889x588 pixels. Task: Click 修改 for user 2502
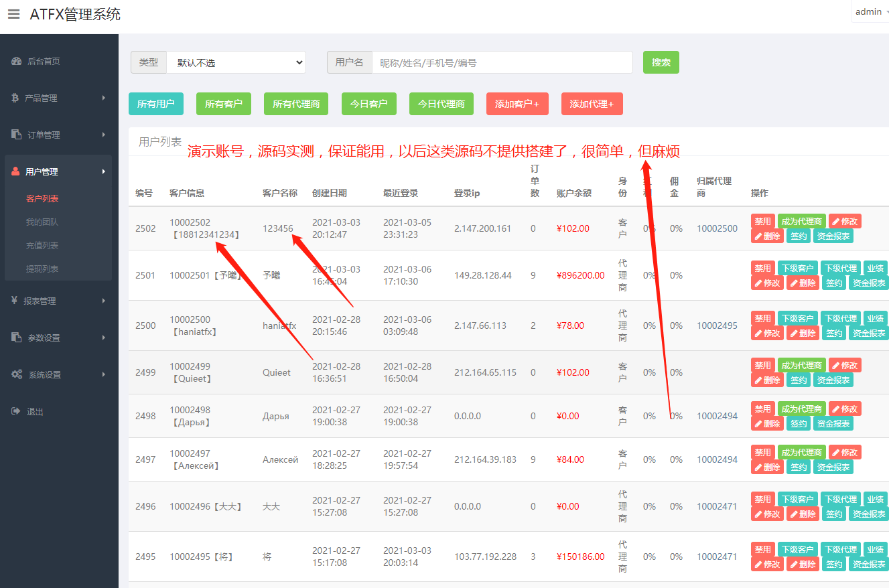click(x=845, y=221)
